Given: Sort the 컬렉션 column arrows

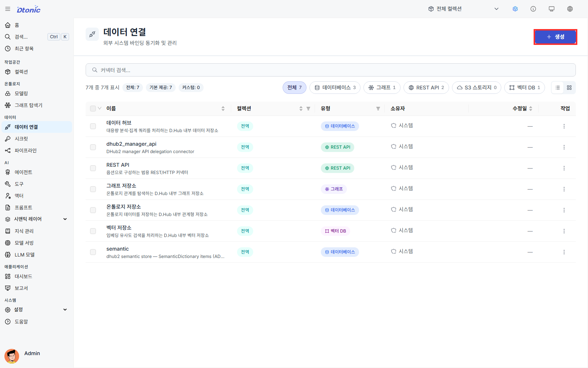Looking at the screenshot, I should [x=301, y=109].
